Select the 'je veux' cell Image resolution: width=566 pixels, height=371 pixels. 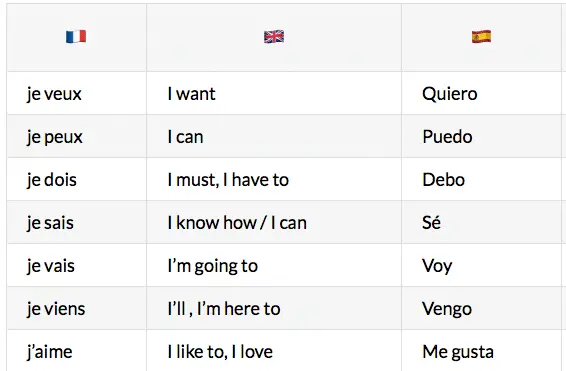[x=77, y=93]
